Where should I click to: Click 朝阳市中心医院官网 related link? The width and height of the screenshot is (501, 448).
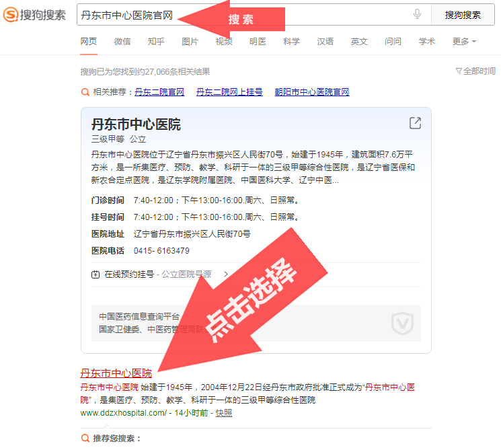[311, 92]
